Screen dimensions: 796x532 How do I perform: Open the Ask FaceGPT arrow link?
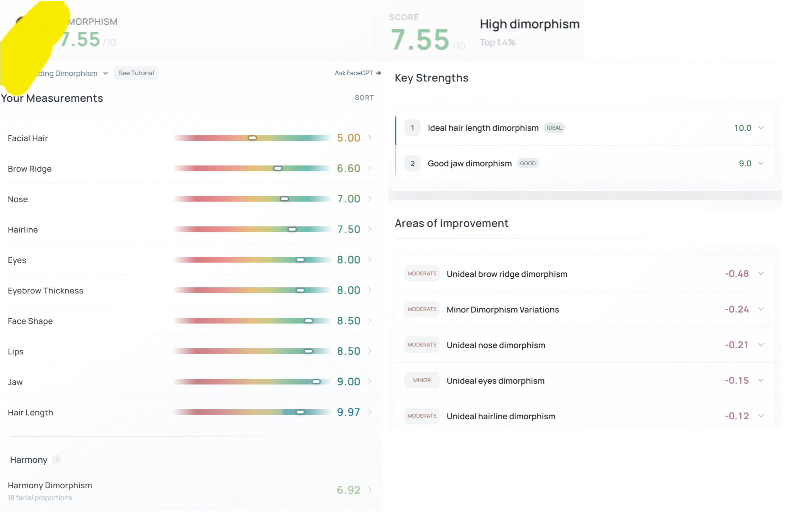[x=357, y=73]
